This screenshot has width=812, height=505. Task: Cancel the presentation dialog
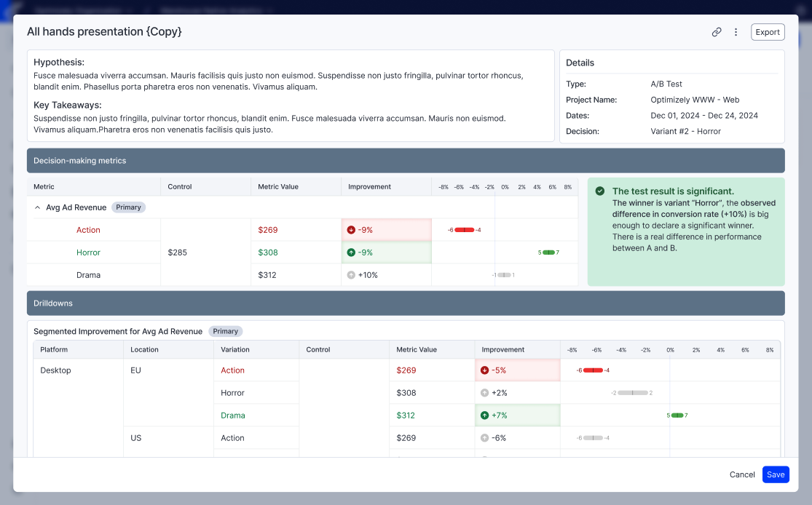[742, 474]
